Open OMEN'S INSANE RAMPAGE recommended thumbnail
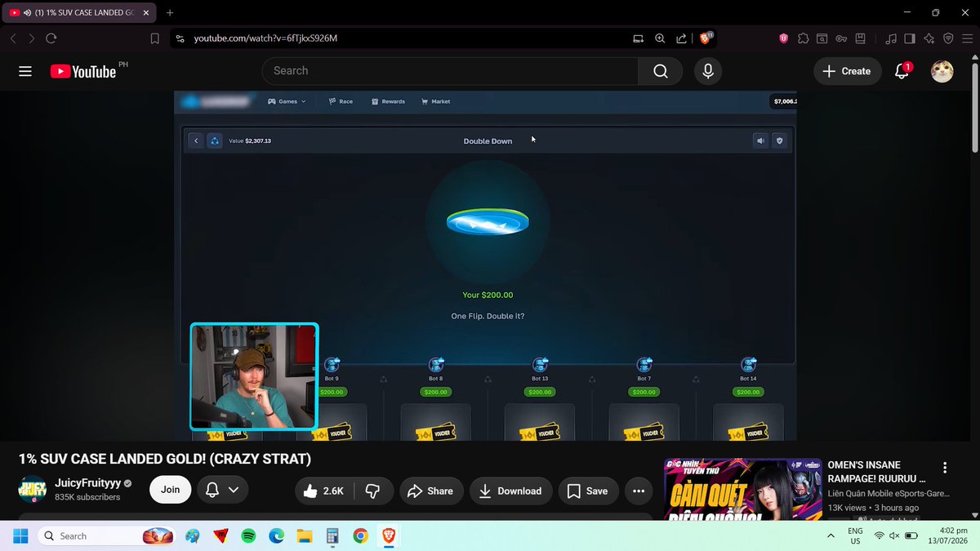Screen dimensions: 980x551 (x=742, y=488)
